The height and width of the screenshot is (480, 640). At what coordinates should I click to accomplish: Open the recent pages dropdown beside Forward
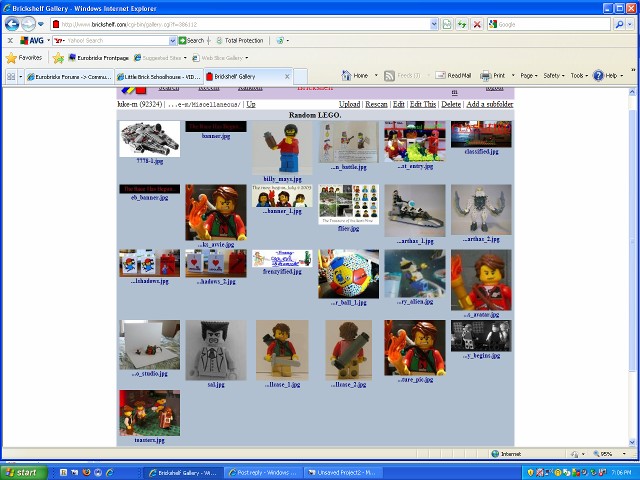point(41,24)
